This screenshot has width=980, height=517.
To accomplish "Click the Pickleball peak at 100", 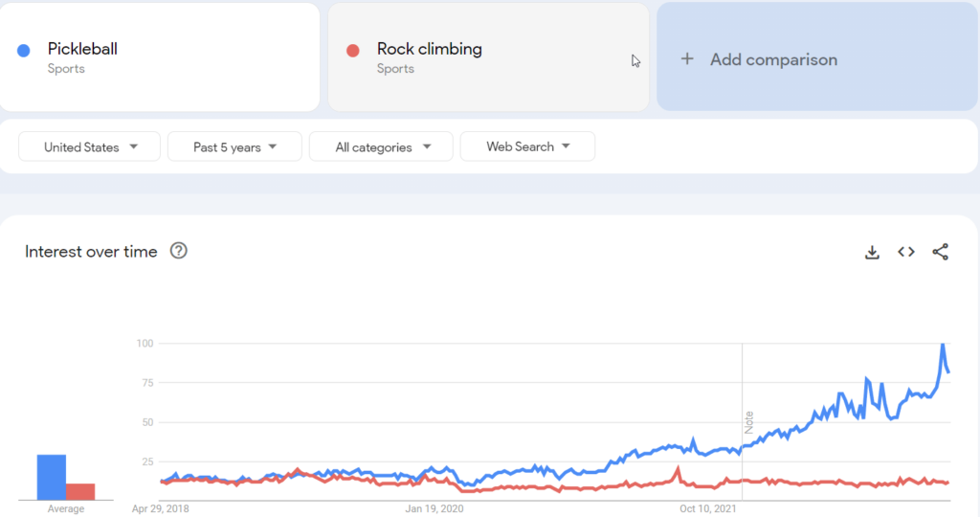I will coord(943,345).
